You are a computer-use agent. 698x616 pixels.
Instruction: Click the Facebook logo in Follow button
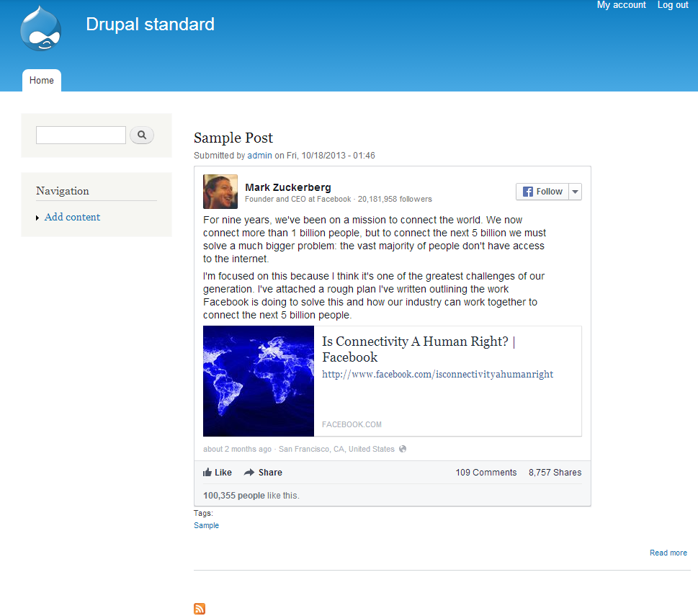[527, 192]
